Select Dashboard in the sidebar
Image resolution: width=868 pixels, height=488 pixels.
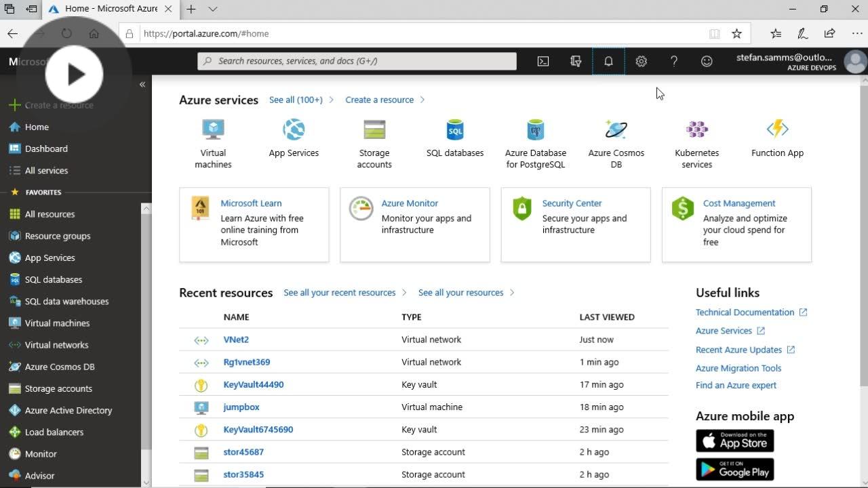click(46, 148)
